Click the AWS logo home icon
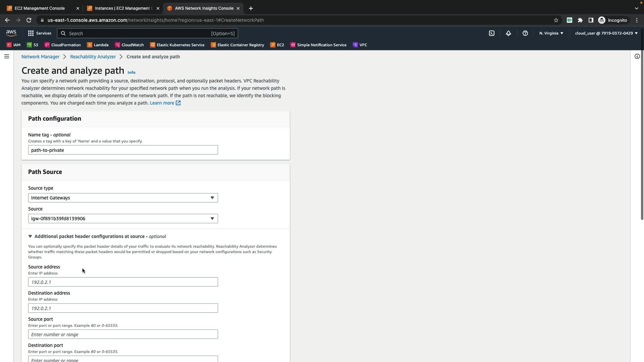The image size is (644, 362). (x=11, y=33)
